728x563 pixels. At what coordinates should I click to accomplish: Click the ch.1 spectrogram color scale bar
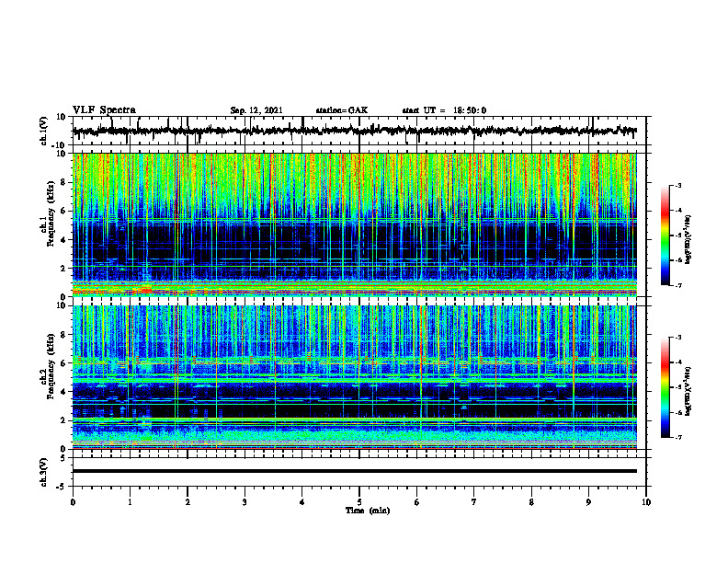(x=665, y=236)
